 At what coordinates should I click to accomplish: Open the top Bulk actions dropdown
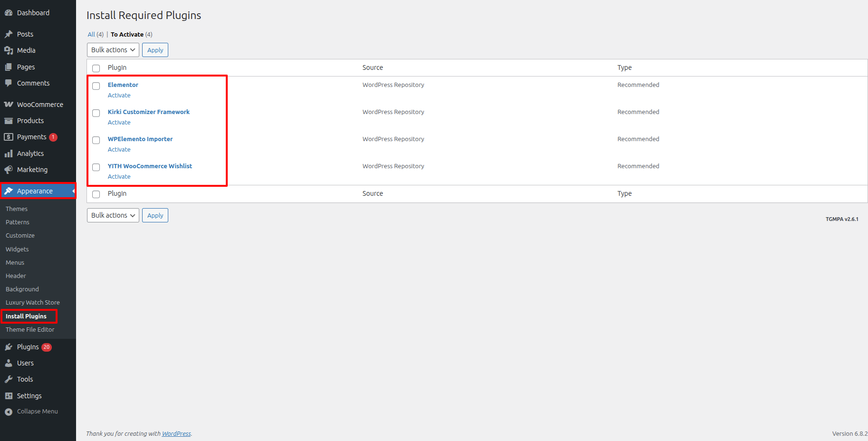[x=113, y=50]
